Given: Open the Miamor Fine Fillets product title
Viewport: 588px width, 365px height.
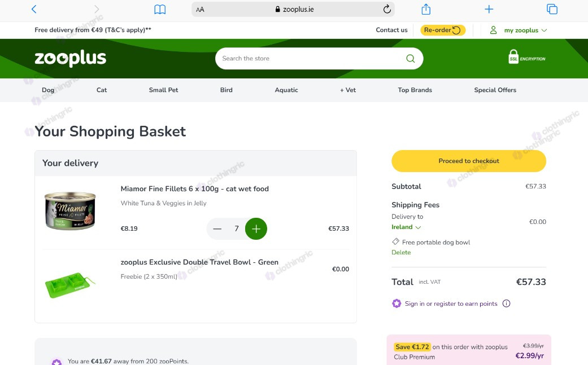Looking at the screenshot, I should click(195, 188).
